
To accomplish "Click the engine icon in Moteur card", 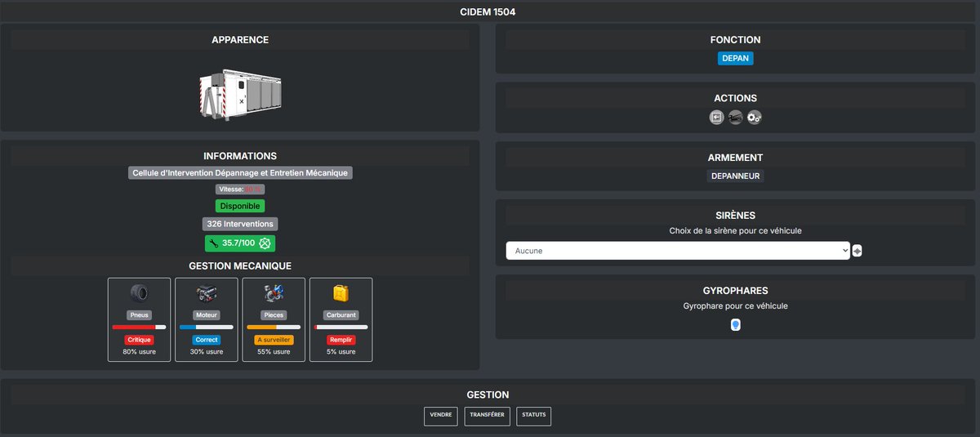I will click(207, 293).
